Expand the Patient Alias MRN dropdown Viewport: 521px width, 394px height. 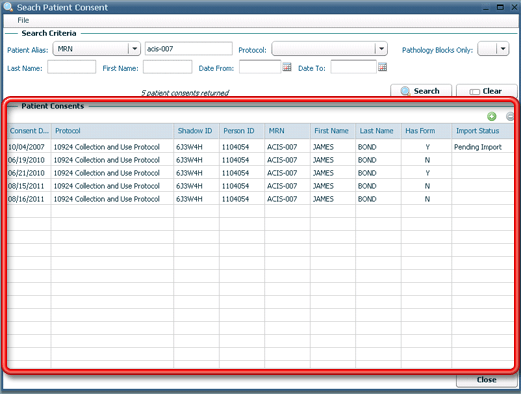click(134, 49)
